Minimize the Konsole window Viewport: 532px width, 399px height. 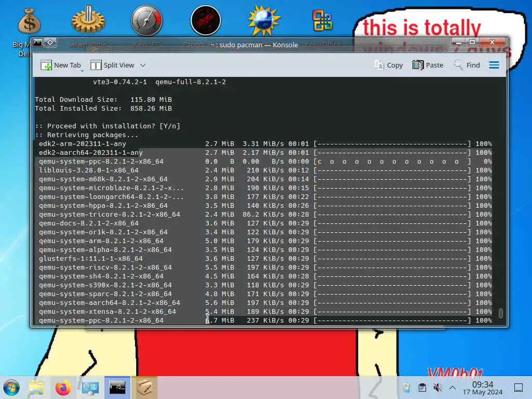pos(458,43)
